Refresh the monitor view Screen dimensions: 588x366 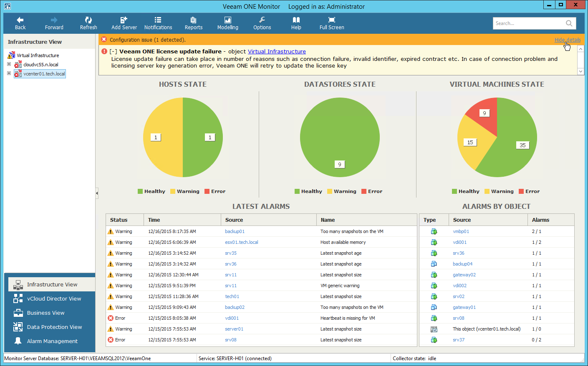click(88, 23)
